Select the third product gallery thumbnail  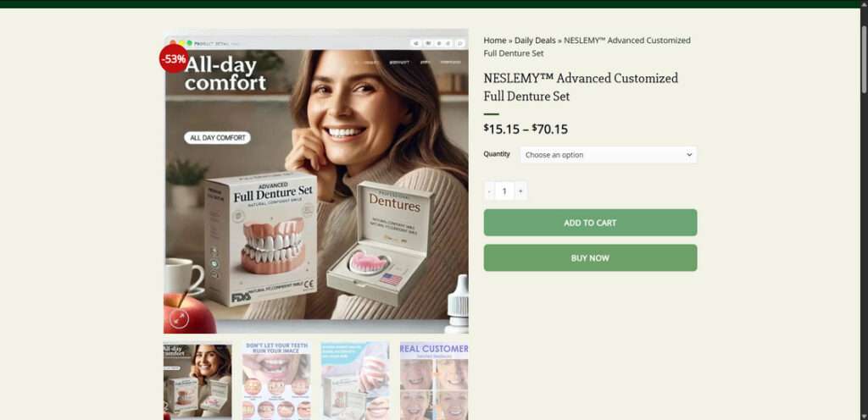[355, 380]
